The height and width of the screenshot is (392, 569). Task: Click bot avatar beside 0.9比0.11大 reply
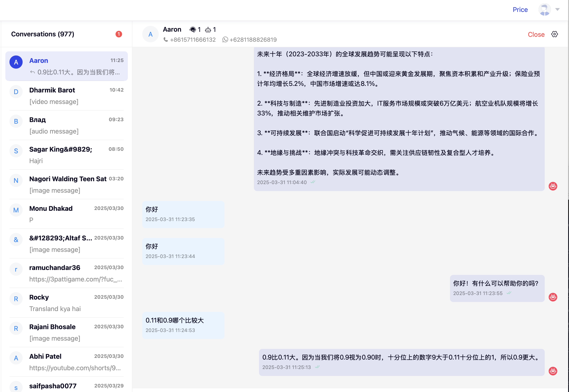[553, 371]
